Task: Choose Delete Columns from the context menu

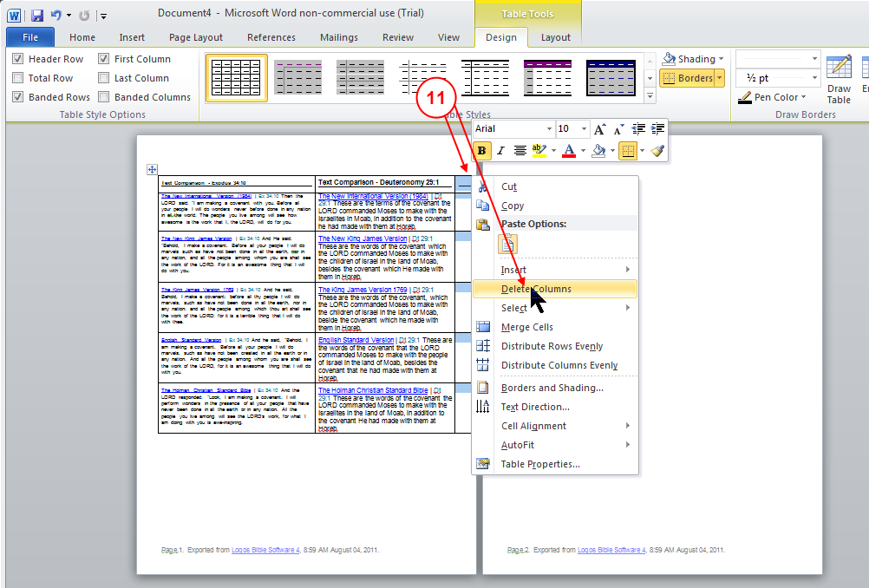Action: point(555,289)
